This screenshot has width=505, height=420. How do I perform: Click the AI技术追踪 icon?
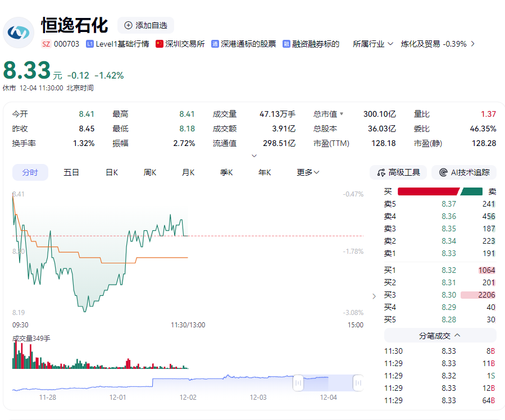[443, 172]
